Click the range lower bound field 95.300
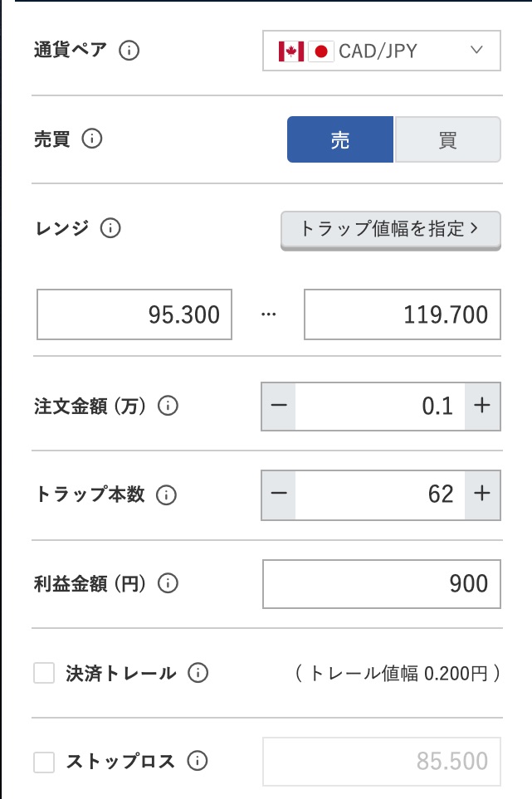532x799 pixels. pos(134,314)
